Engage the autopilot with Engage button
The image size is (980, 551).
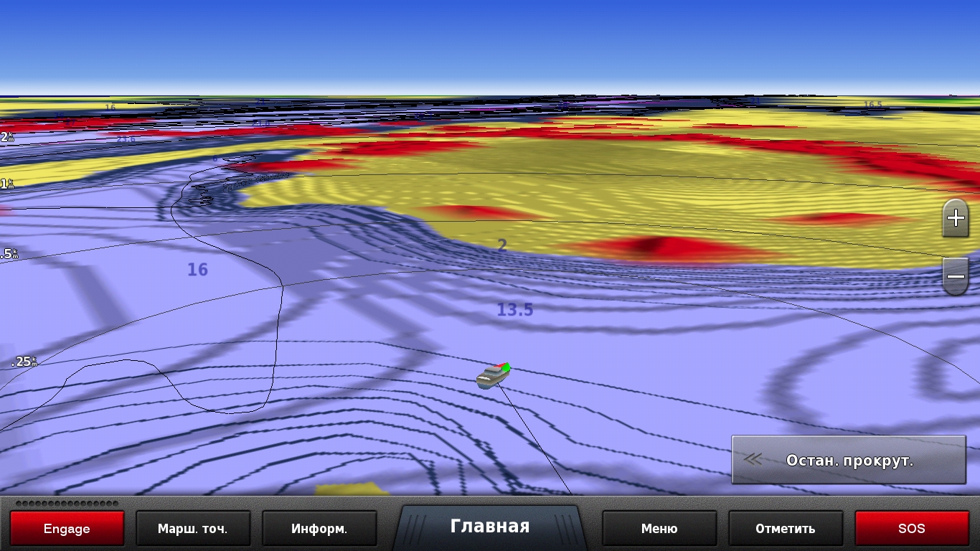67,529
